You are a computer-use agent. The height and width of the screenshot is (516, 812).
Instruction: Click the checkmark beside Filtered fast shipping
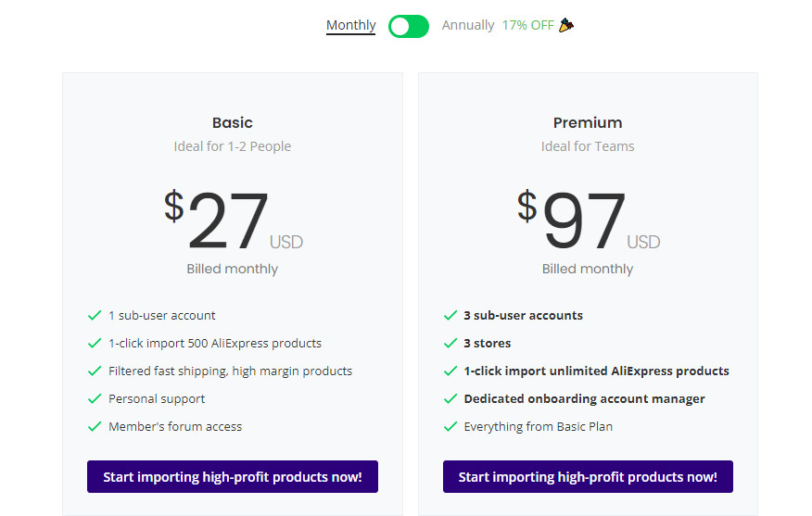click(x=95, y=371)
